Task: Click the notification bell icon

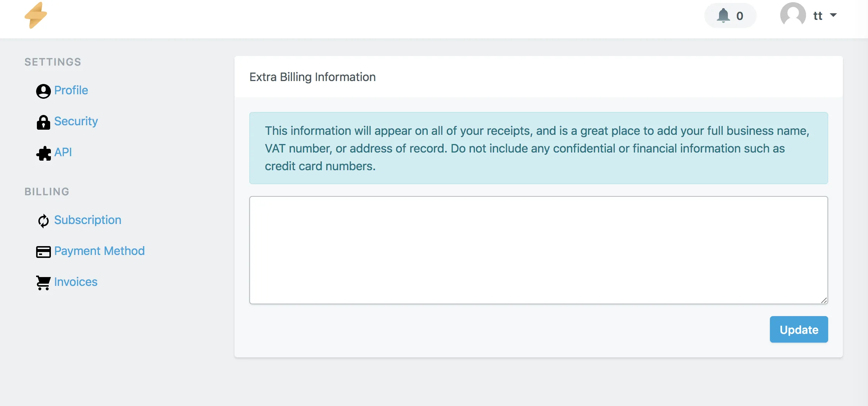Action: (723, 15)
